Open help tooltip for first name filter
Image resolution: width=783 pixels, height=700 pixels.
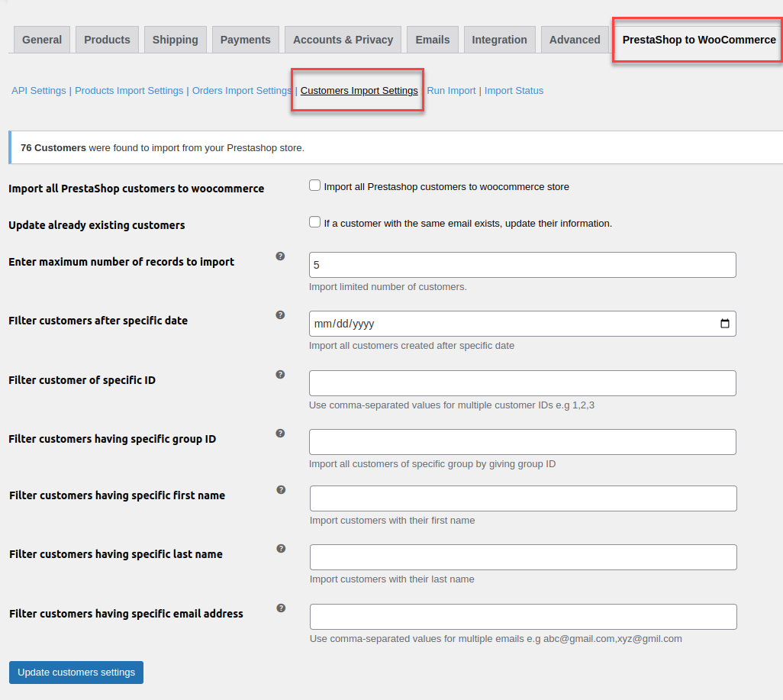[x=280, y=489]
